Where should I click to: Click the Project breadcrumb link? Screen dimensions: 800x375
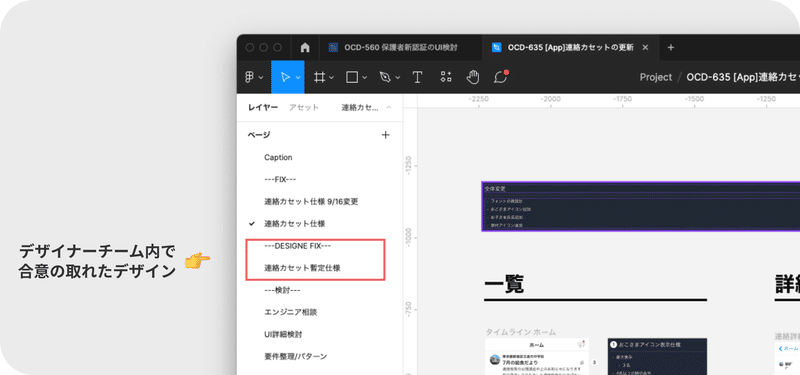click(x=656, y=77)
